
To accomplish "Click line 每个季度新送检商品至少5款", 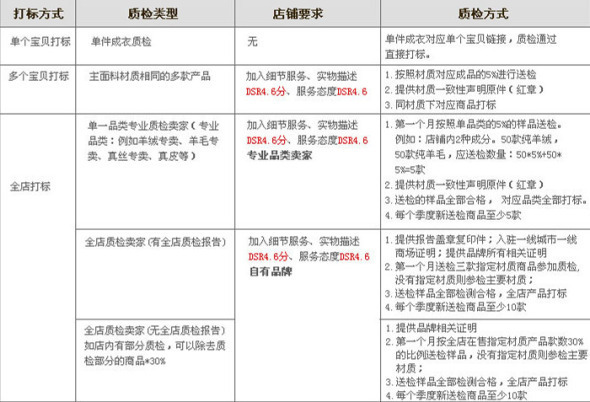I will click(x=453, y=215).
